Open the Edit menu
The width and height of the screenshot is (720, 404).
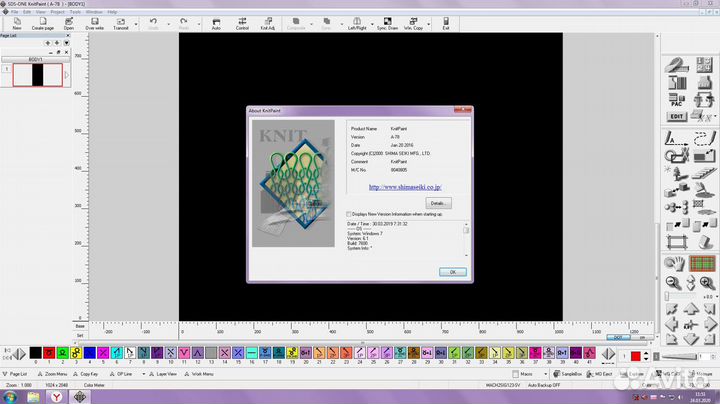[27, 12]
